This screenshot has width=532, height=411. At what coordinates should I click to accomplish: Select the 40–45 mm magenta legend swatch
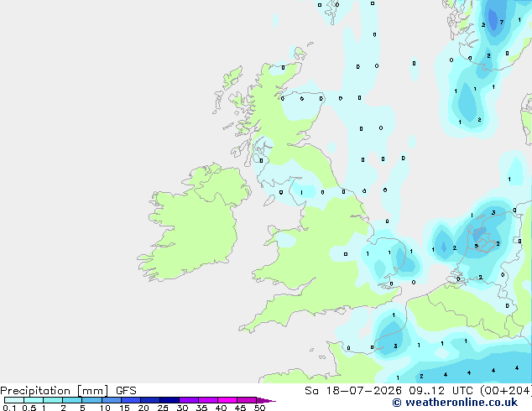pyautogui.click(x=227, y=400)
